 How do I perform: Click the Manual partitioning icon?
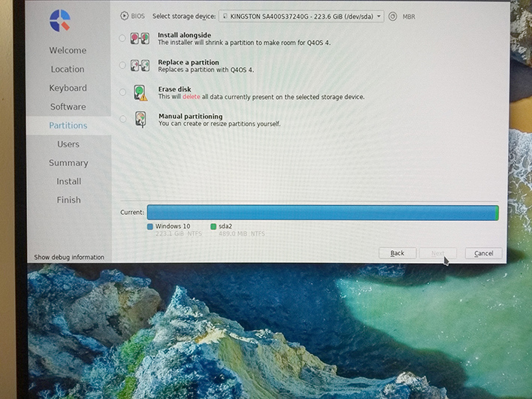tap(141, 119)
